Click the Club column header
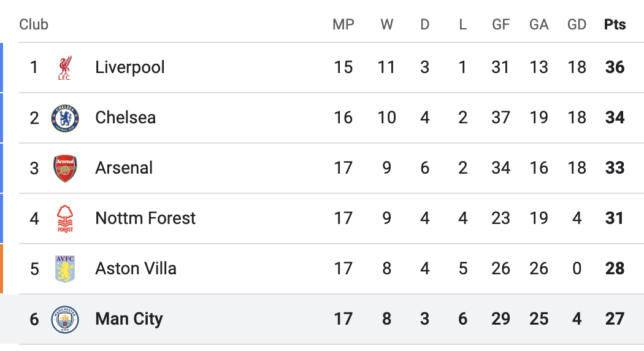 (x=34, y=25)
